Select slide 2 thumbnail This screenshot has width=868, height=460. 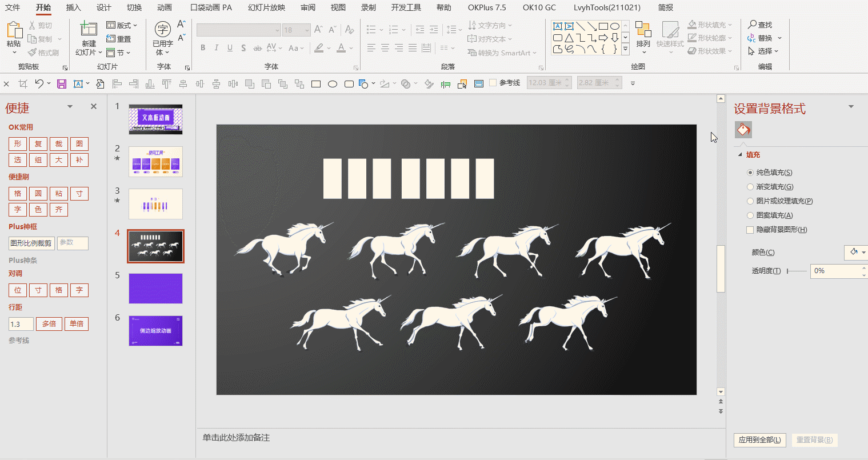[x=155, y=162]
